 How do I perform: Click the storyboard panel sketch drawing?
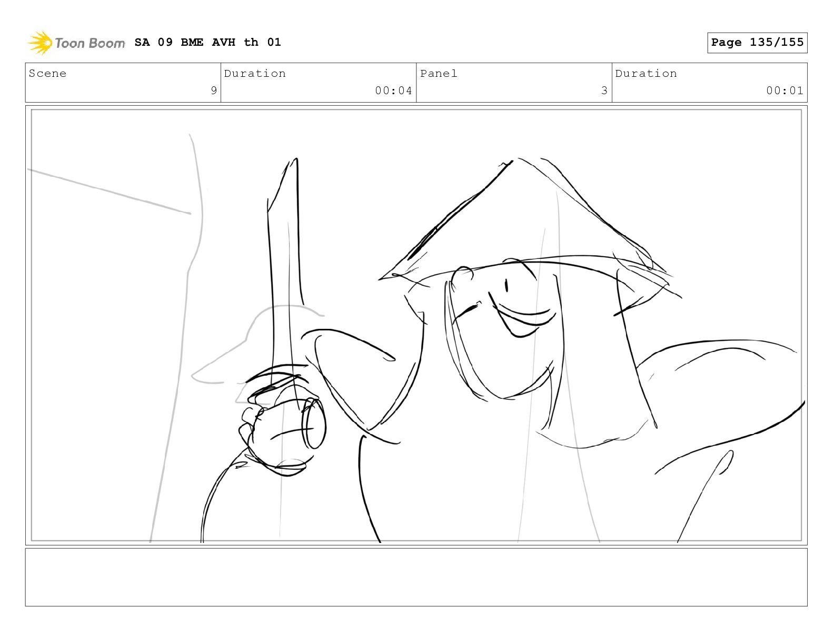(416, 325)
